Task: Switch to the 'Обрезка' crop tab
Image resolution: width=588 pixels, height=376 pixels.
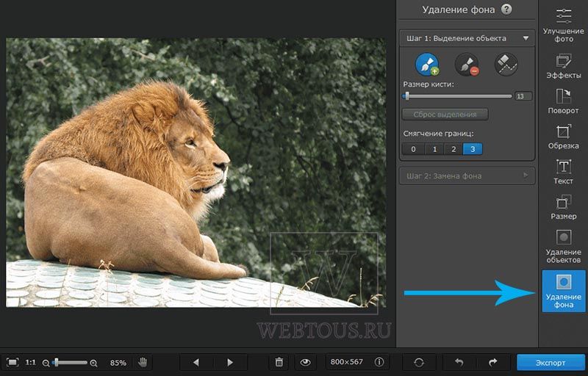Action: pyautogui.click(x=564, y=136)
